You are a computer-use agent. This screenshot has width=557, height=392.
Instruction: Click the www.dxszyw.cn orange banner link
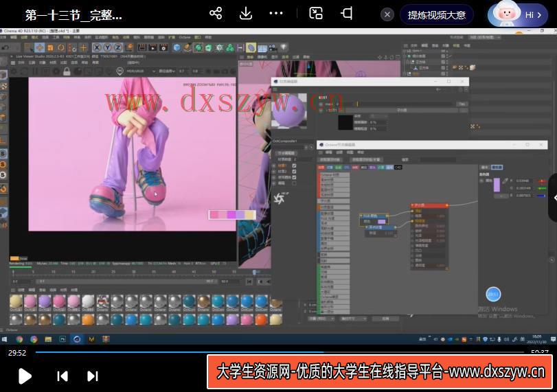click(x=380, y=372)
